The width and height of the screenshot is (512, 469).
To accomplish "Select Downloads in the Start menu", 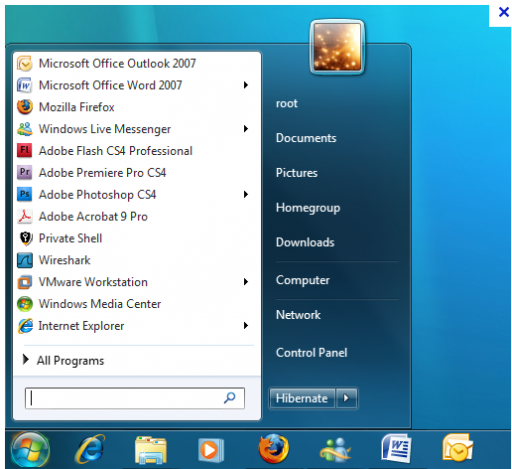I will (x=305, y=242).
